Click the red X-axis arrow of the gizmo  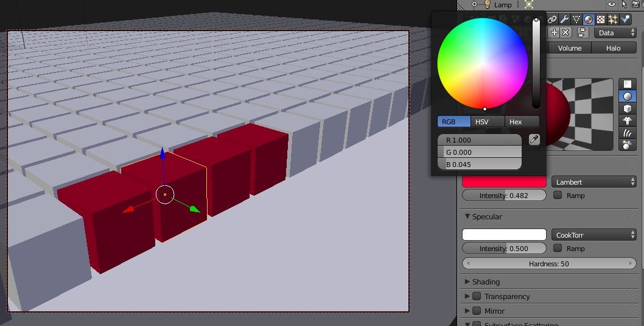pyautogui.click(x=128, y=210)
